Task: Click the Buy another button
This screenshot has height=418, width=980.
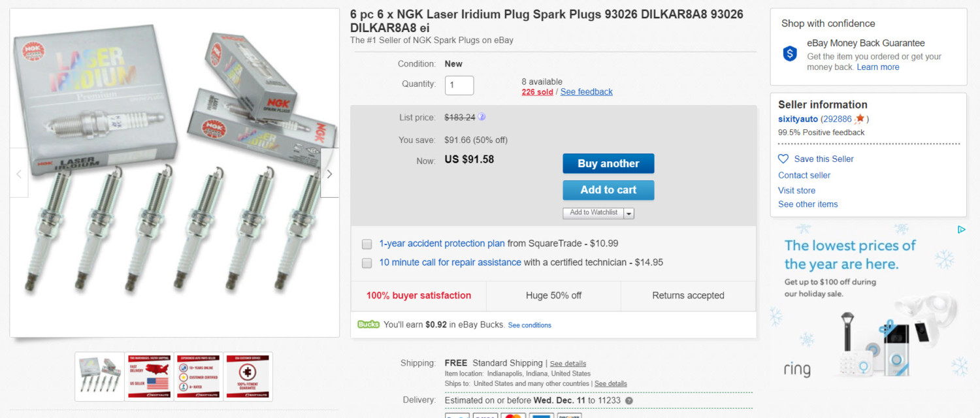Action: point(608,163)
